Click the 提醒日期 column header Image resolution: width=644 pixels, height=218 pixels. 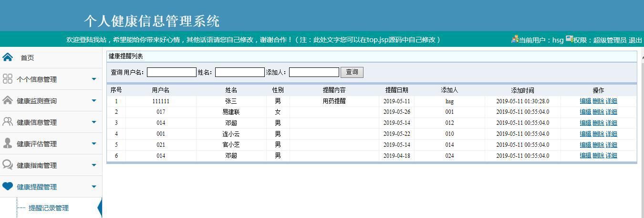[397, 90]
